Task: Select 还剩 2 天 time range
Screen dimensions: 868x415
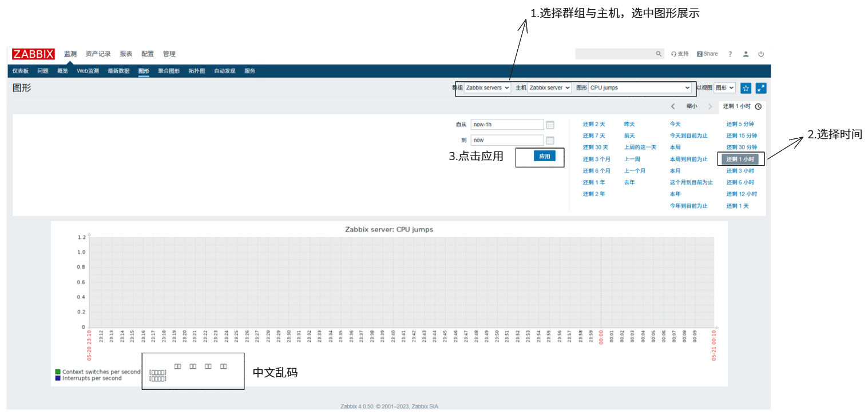Action: (594, 124)
